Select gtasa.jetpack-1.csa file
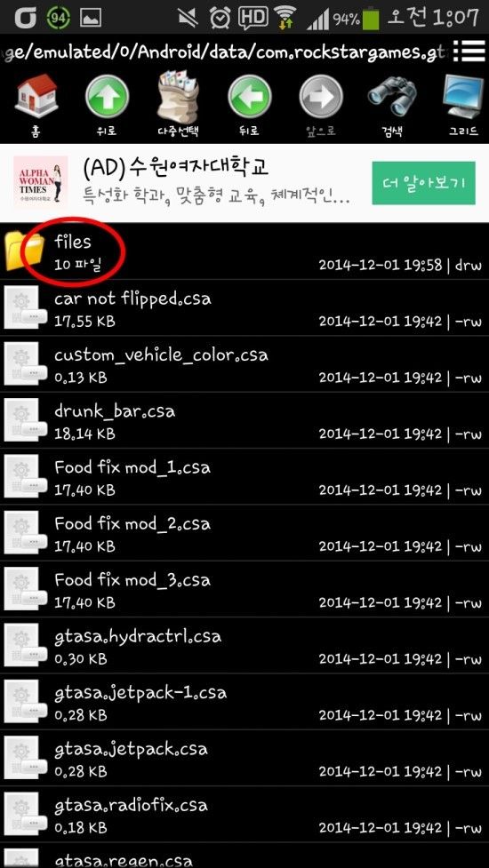Screen dimensions: 489x868 click(x=244, y=702)
